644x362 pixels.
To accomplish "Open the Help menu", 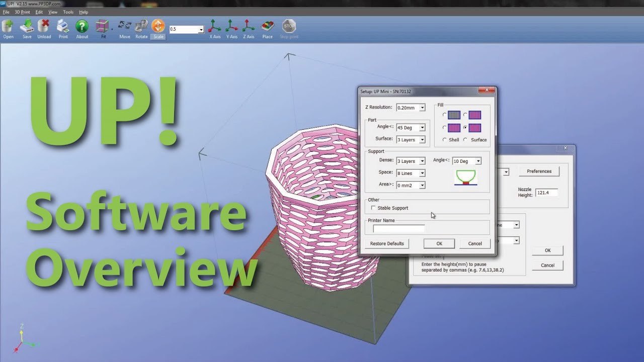I will pyautogui.click(x=84, y=12).
